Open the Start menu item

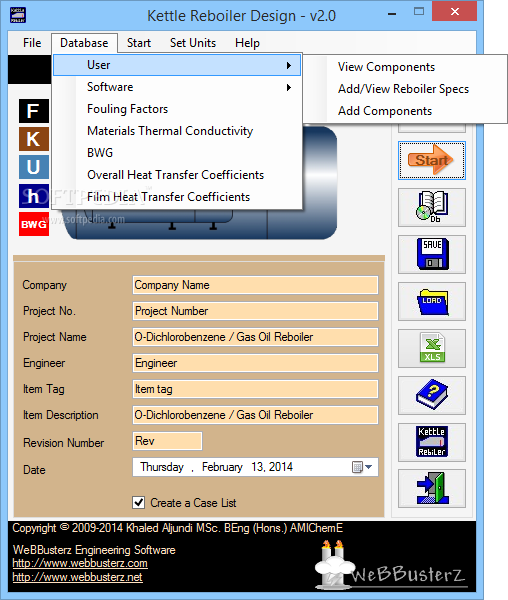click(x=139, y=43)
